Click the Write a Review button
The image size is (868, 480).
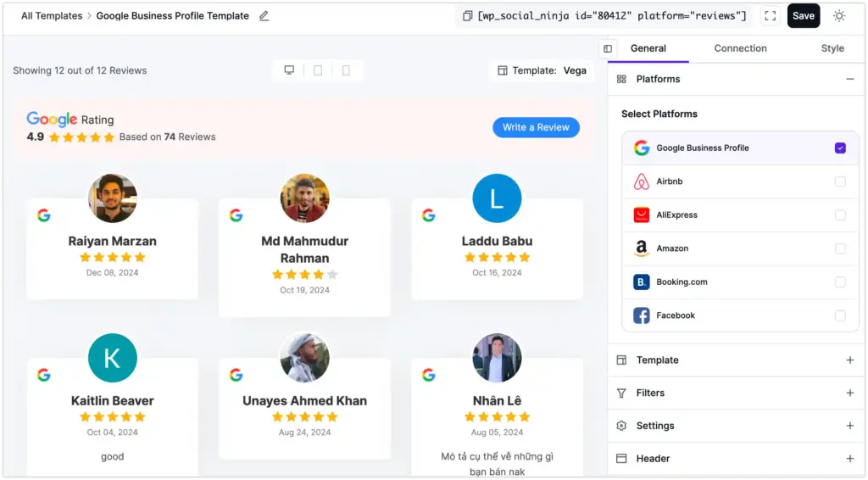coord(536,127)
